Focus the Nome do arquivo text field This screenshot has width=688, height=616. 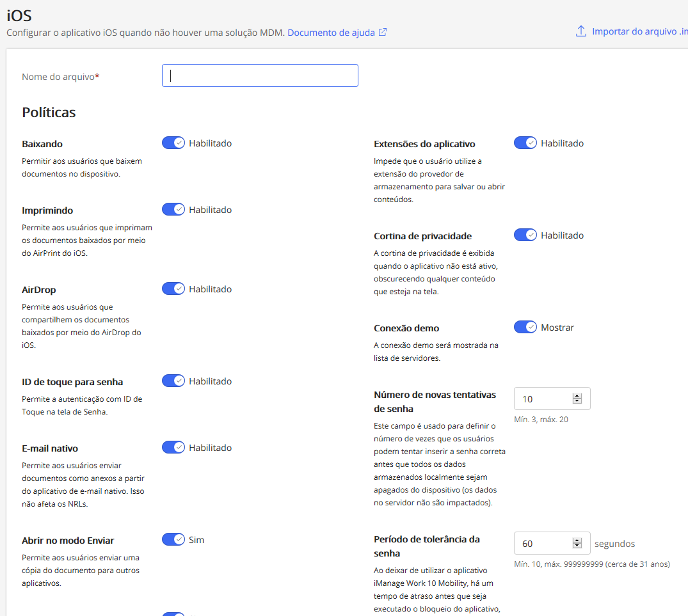coord(260,75)
